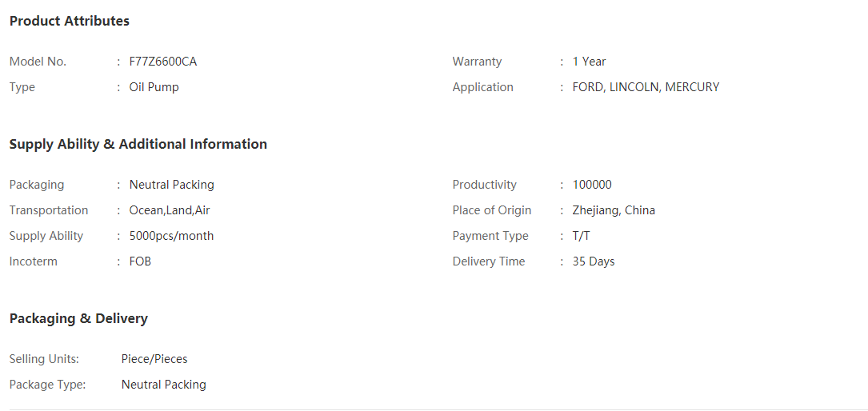This screenshot has height=411, width=868.
Task: Click the 35 Days delivery time value
Action: (594, 261)
